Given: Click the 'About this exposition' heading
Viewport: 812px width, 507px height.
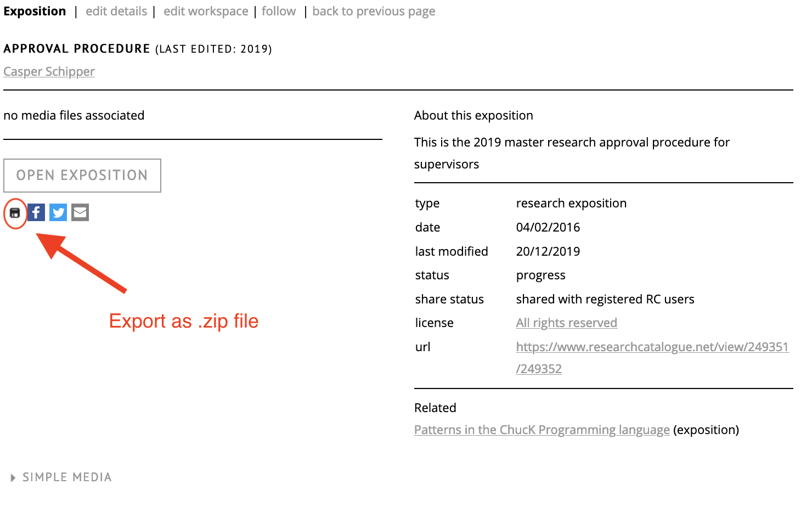Looking at the screenshot, I should pyautogui.click(x=473, y=116).
